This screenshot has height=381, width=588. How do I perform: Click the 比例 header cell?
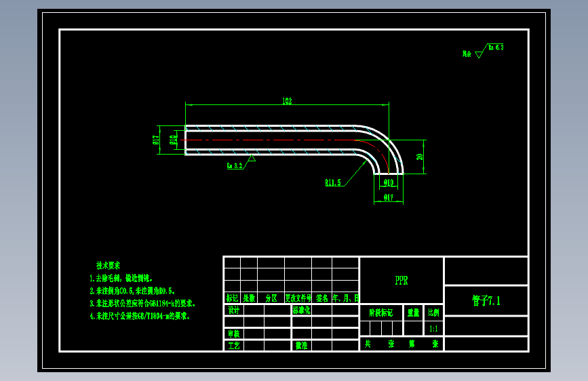click(433, 313)
